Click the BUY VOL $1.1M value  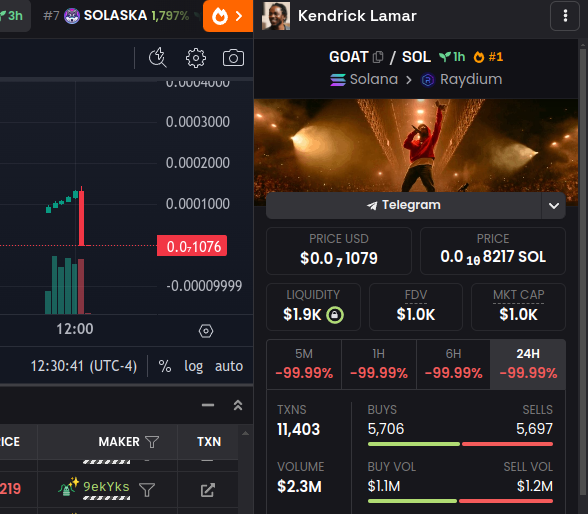384,486
